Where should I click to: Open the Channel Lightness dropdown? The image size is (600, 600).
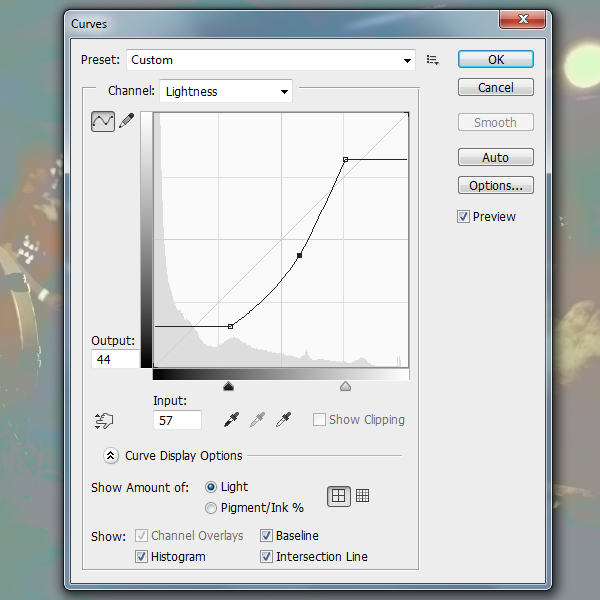click(226, 91)
